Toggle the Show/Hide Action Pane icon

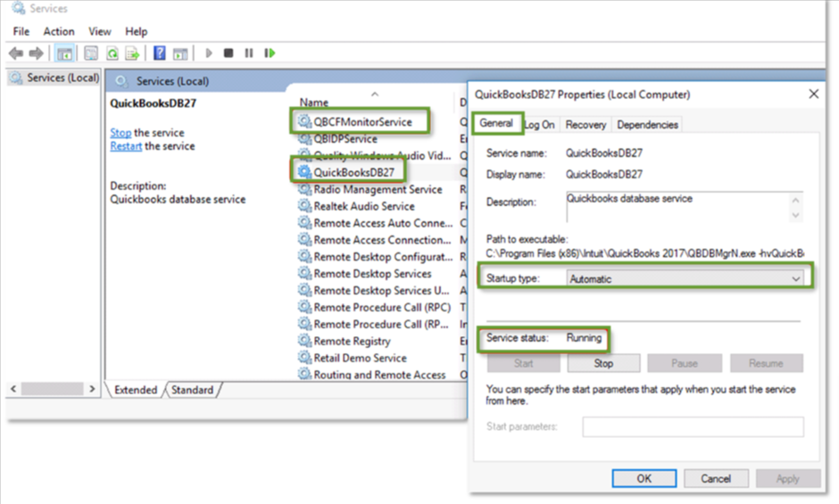click(180, 53)
